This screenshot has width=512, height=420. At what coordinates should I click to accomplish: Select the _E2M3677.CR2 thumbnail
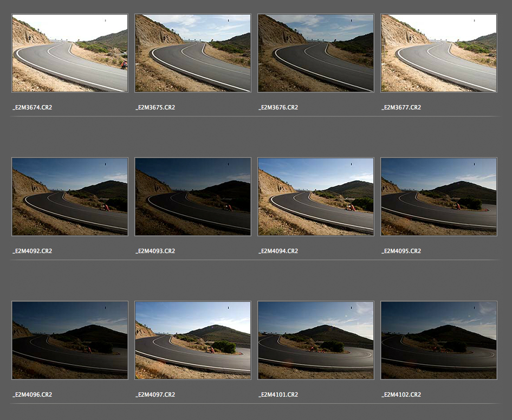439,53
